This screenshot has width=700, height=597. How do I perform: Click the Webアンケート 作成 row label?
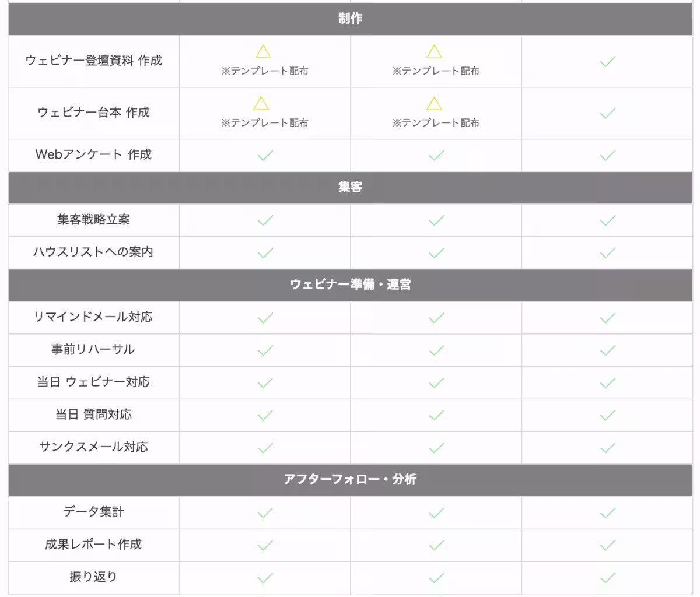pyautogui.click(x=93, y=154)
